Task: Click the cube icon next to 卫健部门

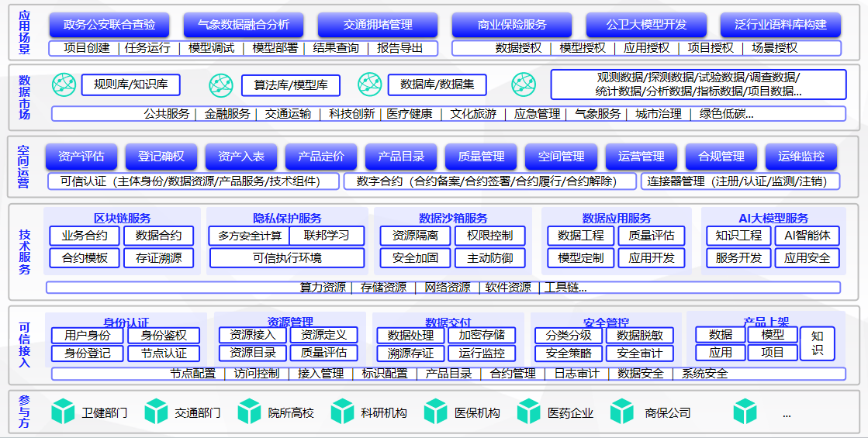Action: coord(63,412)
